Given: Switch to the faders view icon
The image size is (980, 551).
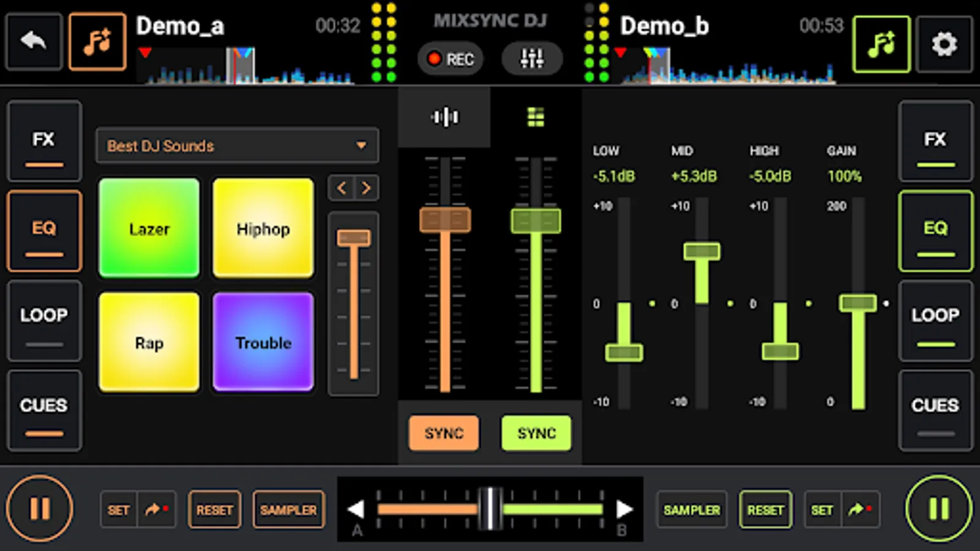Looking at the screenshot, I should click(443, 116).
